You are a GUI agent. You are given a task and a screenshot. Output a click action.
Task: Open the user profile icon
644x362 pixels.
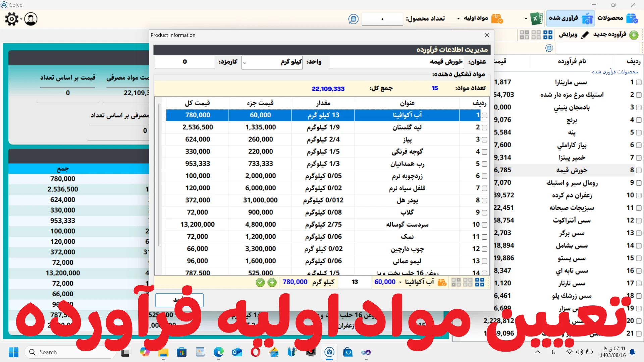31,19
